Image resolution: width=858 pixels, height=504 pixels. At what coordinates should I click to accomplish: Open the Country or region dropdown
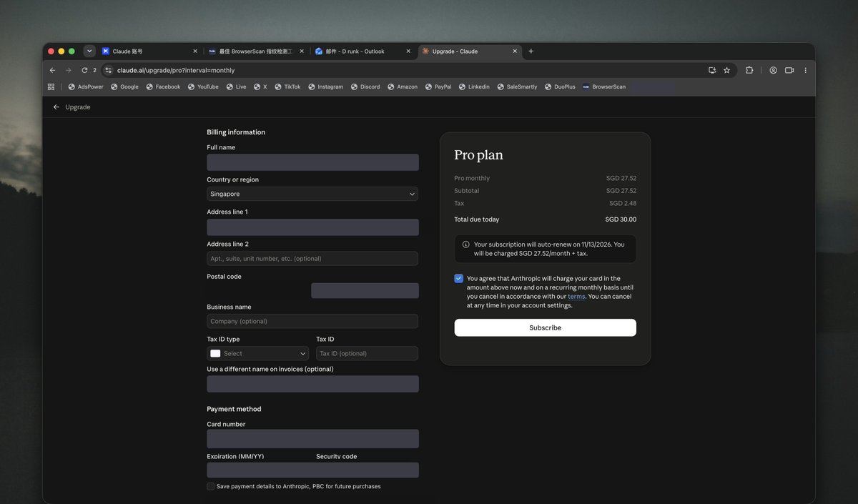[312, 194]
